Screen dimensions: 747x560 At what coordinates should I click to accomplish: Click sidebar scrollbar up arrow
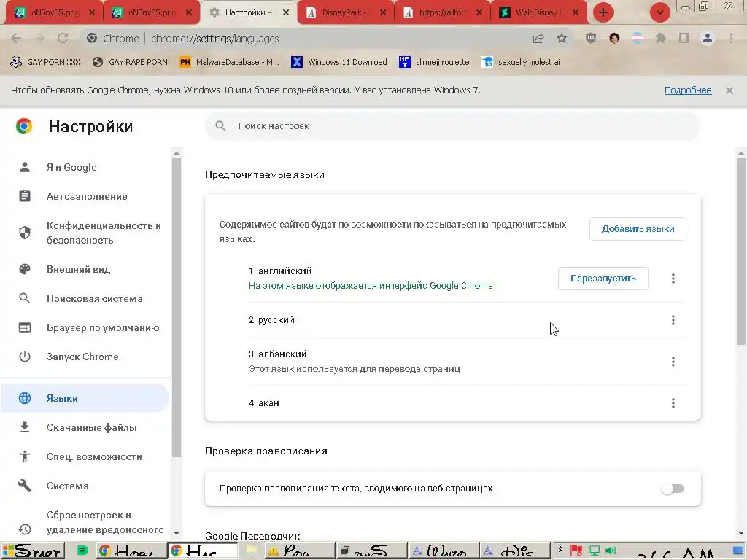(177, 153)
